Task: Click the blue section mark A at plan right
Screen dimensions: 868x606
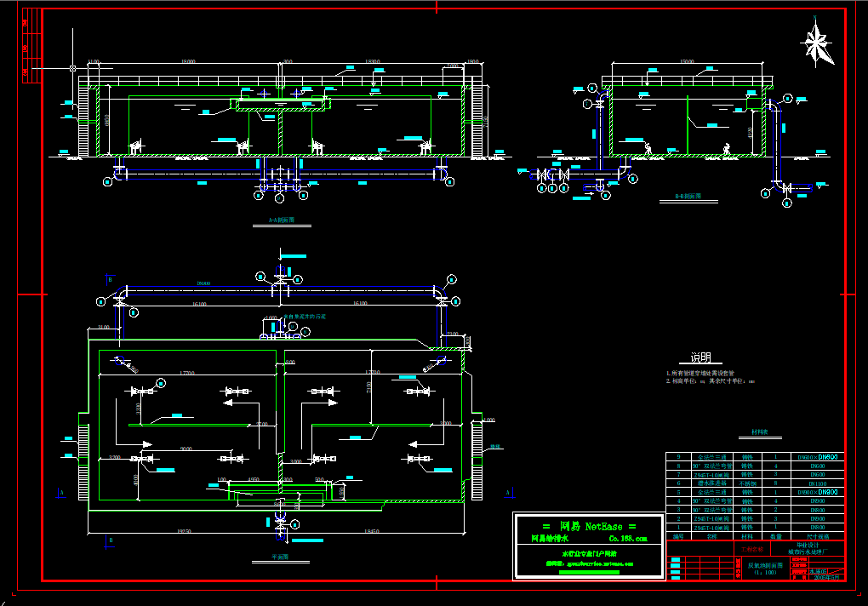Action: [x=509, y=493]
